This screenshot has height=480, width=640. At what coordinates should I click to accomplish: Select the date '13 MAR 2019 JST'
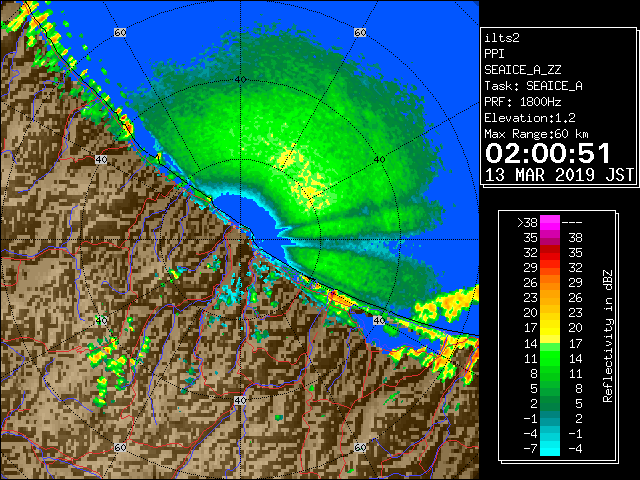tap(559, 175)
